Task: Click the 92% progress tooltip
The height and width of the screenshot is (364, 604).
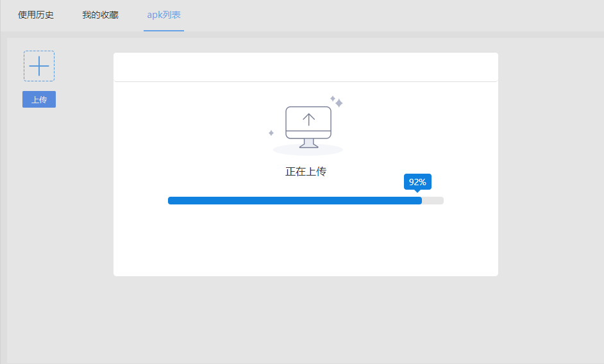Action: point(417,182)
